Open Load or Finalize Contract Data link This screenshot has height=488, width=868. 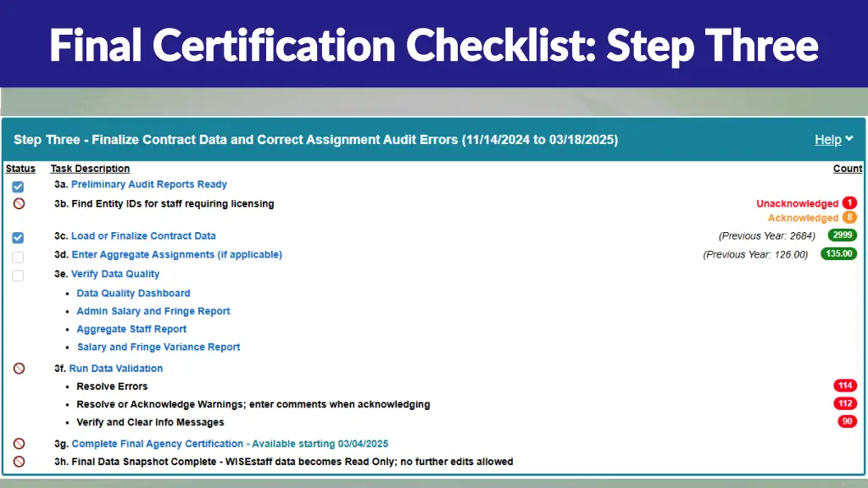point(143,236)
